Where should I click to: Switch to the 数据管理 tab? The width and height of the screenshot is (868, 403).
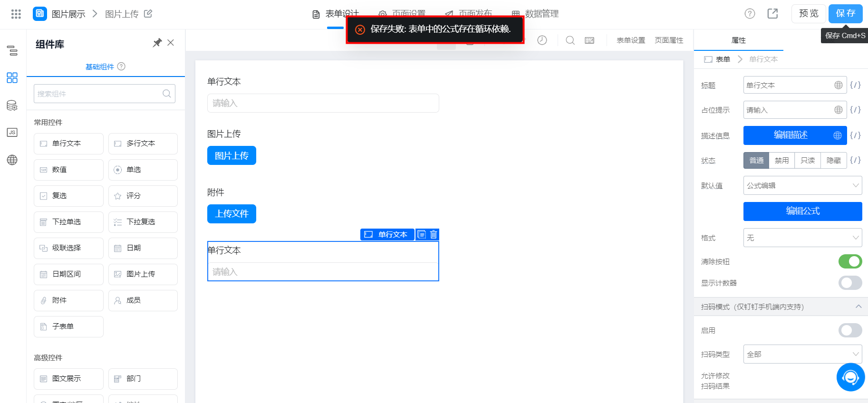click(x=535, y=14)
